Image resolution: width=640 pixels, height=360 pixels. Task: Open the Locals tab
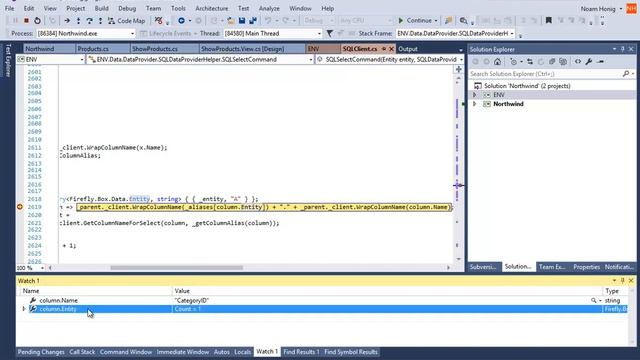242,352
